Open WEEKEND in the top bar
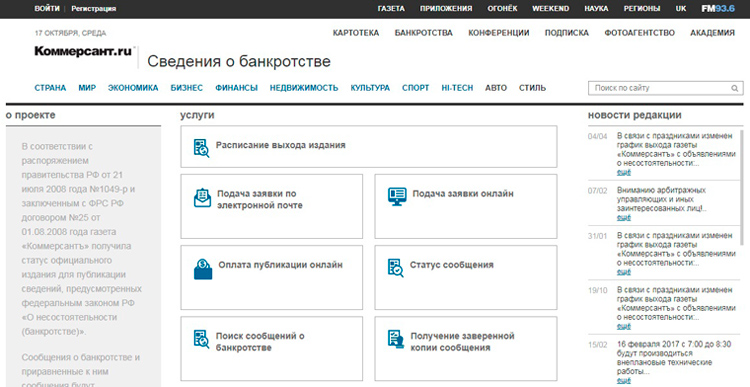Screen dimensions: 750x387 551,9
